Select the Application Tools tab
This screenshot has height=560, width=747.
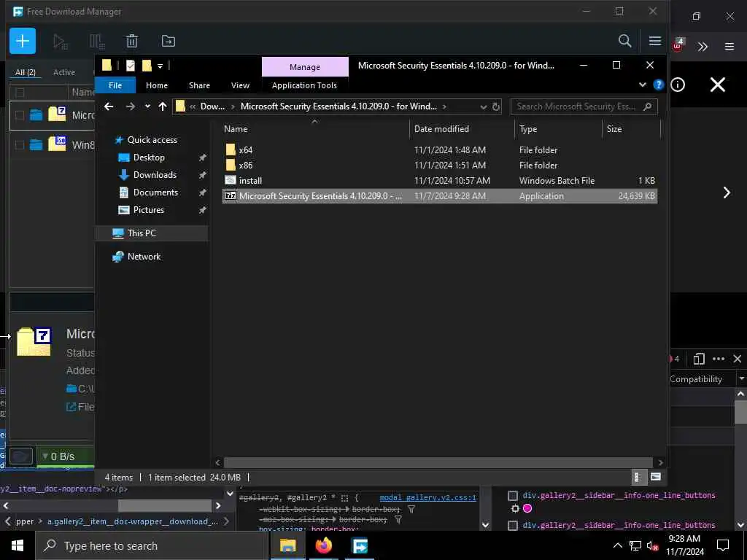click(x=304, y=85)
